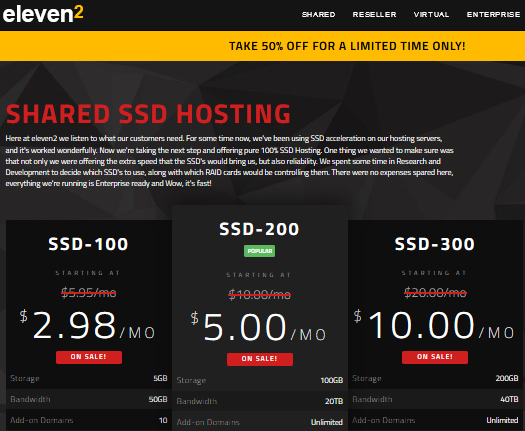The height and width of the screenshot is (431, 525).
Task: Go to the Virtual hosting page
Action: pos(431,15)
